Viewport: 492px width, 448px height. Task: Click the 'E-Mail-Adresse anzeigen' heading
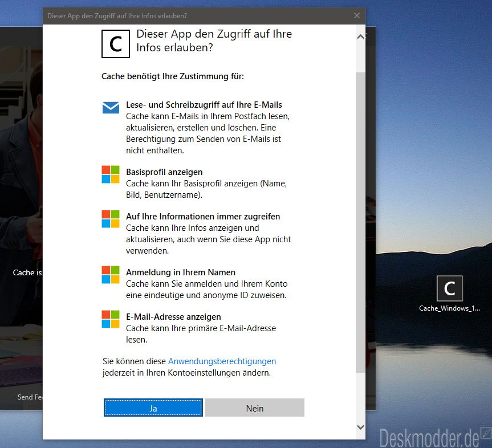click(173, 317)
